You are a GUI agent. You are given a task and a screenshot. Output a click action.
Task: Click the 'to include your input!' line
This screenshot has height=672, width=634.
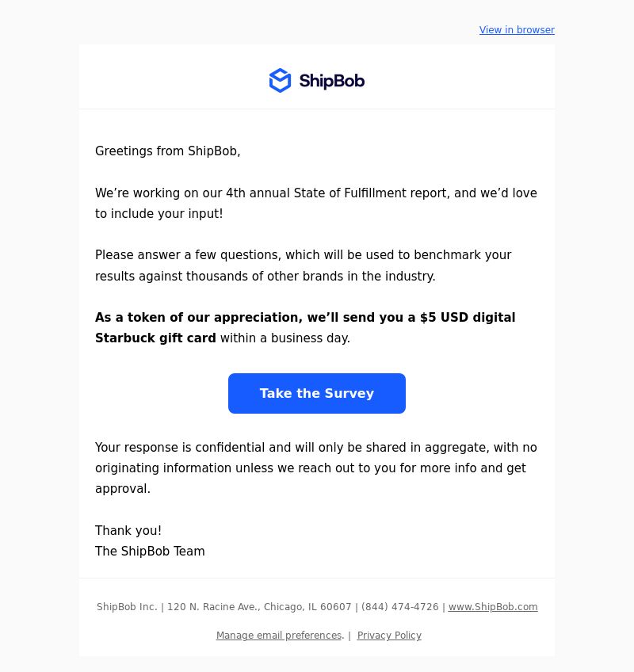158,214
